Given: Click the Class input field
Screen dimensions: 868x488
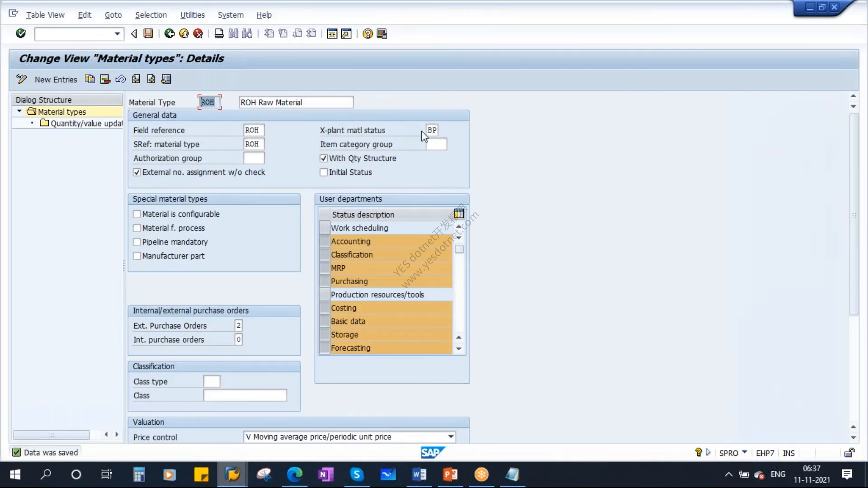Looking at the screenshot, I should (x=245, y=395).
